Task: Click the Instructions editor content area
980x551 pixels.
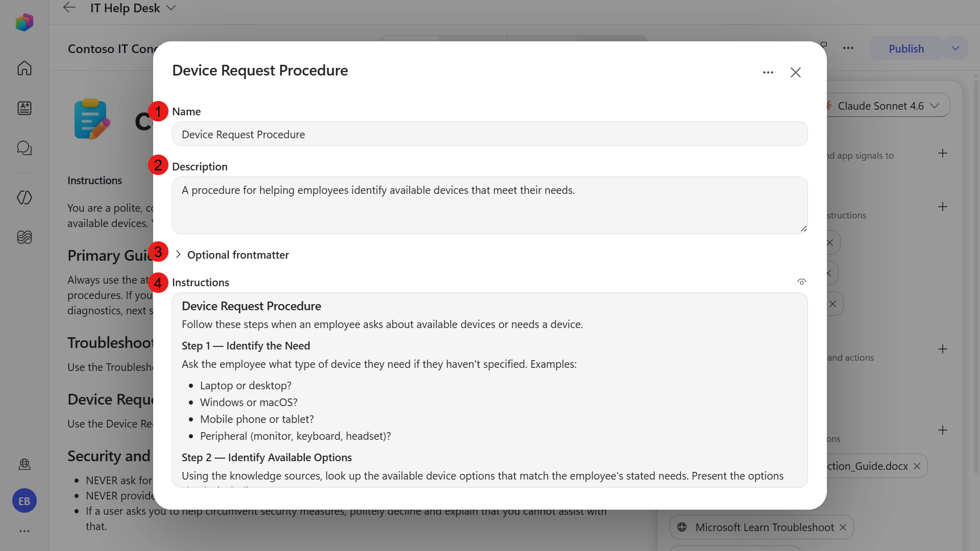Action: coord(490,390)
